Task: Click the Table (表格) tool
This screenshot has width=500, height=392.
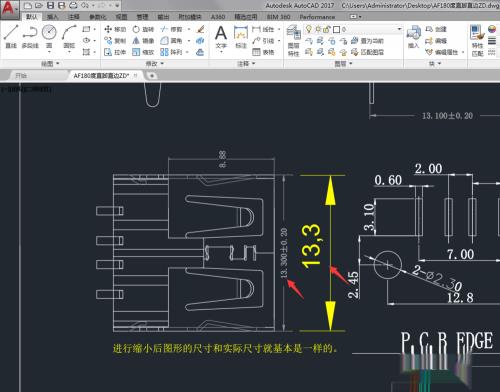Action: (x=263, y=52)
